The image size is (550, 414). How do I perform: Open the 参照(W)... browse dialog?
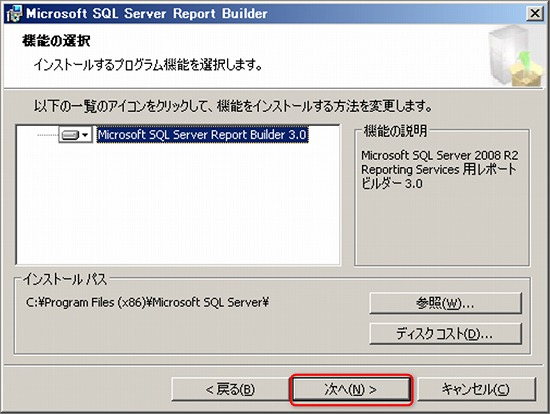point(445,303)
